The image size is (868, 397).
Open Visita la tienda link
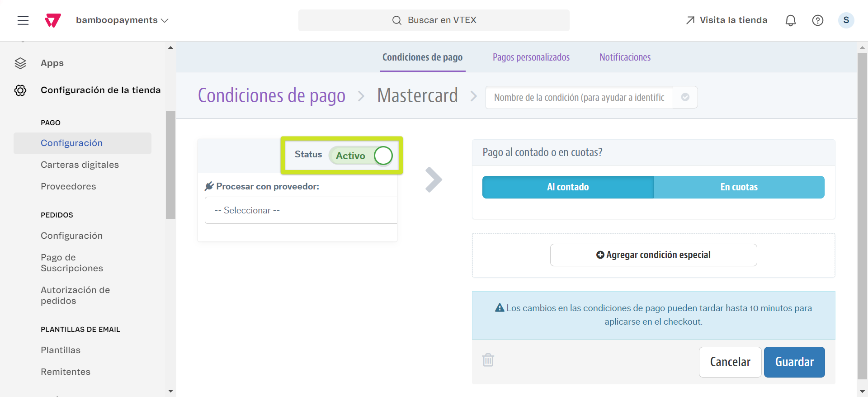point(726,20)
